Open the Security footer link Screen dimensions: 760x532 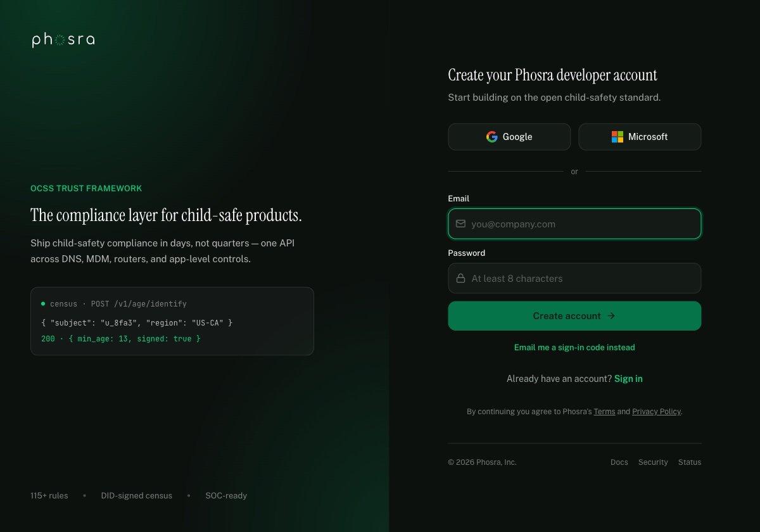(x=653, y=462)
